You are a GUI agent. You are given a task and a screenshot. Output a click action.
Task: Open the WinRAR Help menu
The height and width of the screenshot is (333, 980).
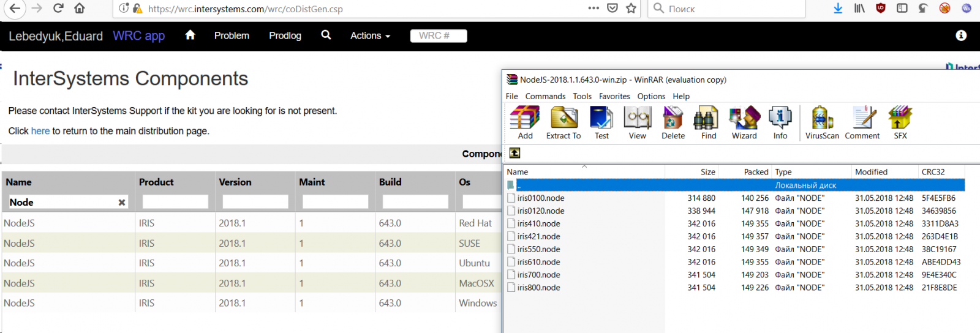(x=681, y=96)
